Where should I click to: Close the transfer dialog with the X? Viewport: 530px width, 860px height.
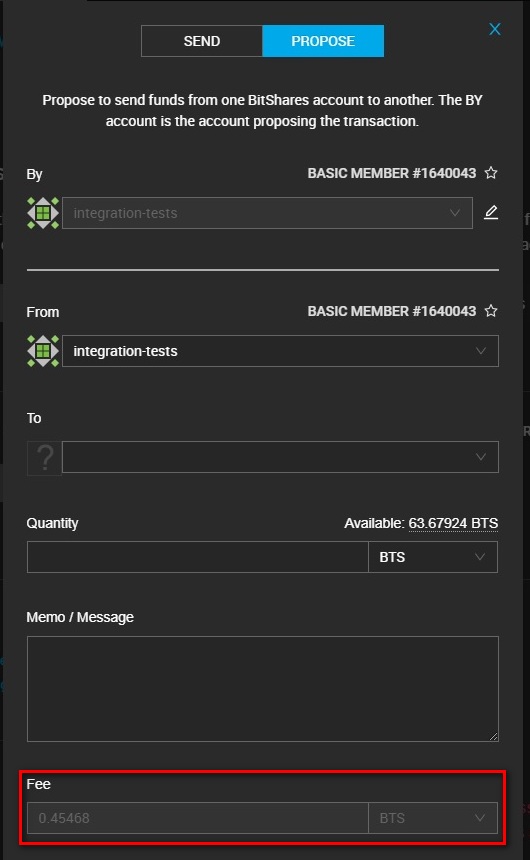coord(494,29)
